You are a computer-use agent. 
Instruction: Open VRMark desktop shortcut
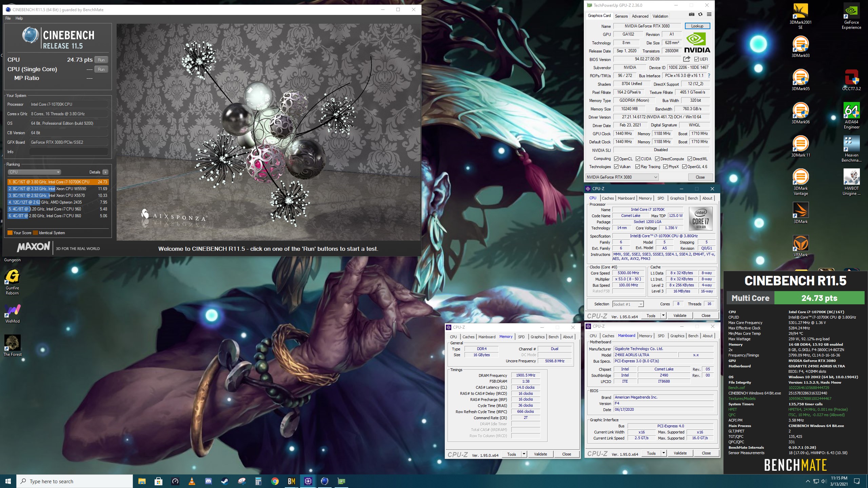click(800, 246)
